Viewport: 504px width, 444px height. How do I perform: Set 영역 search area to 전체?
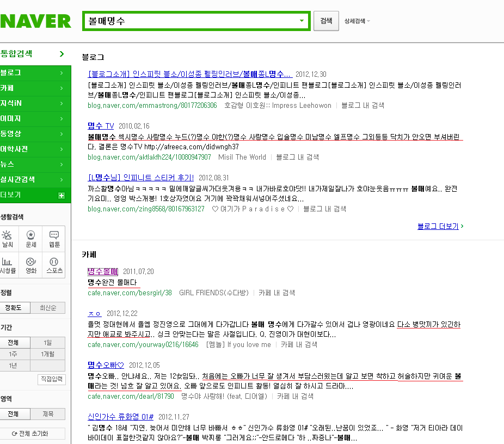pyautogui.click(x=15, y=414)
